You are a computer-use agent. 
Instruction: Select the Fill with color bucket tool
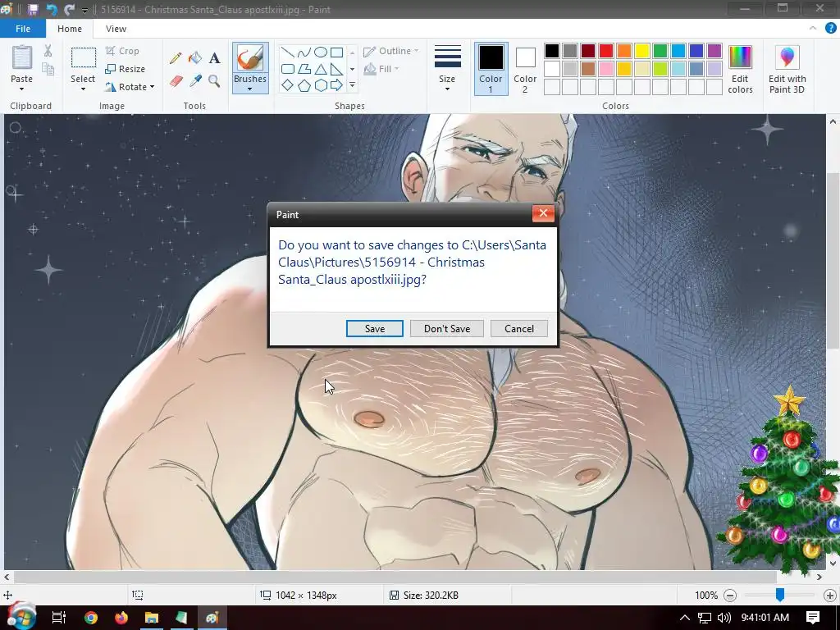(x=195, y=58)
